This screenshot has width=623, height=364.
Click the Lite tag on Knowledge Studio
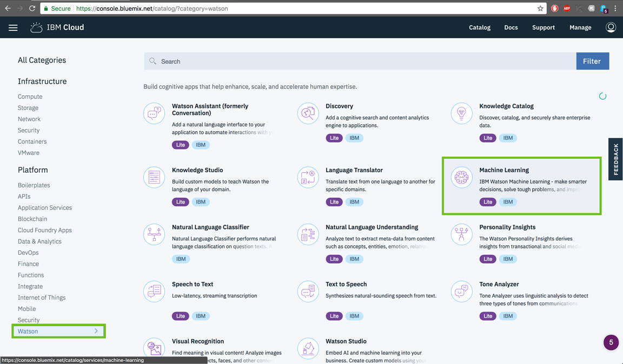[181, 202]
